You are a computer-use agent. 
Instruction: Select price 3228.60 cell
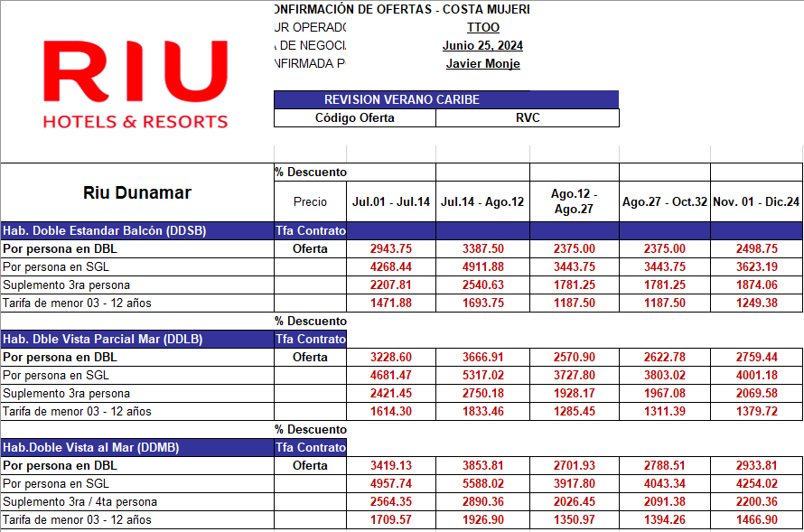point(391,358)
